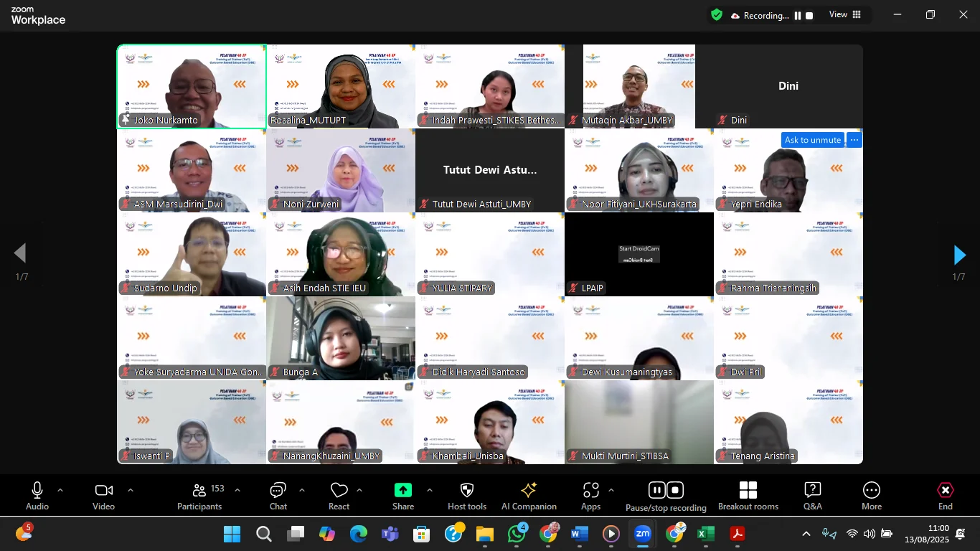Open the Chat panel

[x=278, y=496]
